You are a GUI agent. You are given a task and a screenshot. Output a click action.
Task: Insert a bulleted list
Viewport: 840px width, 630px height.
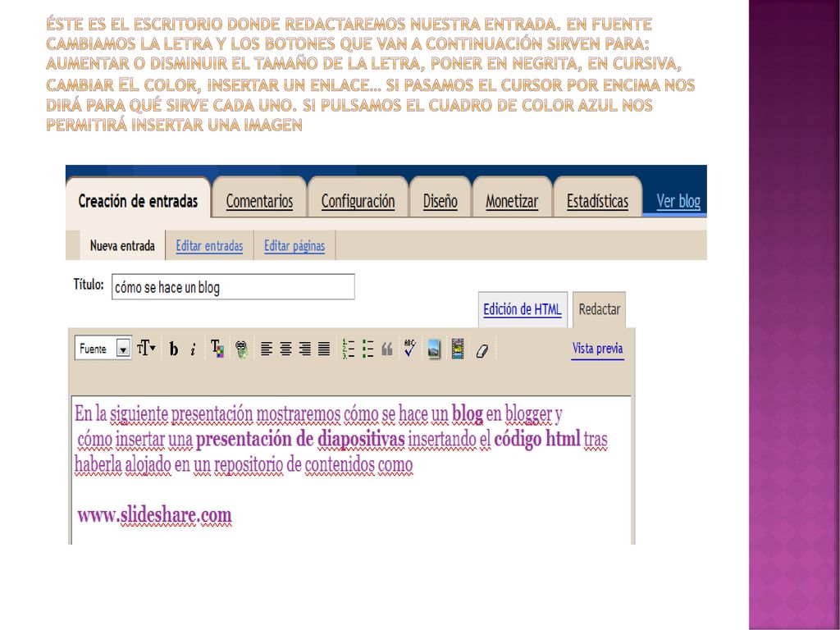click(367, 349)
